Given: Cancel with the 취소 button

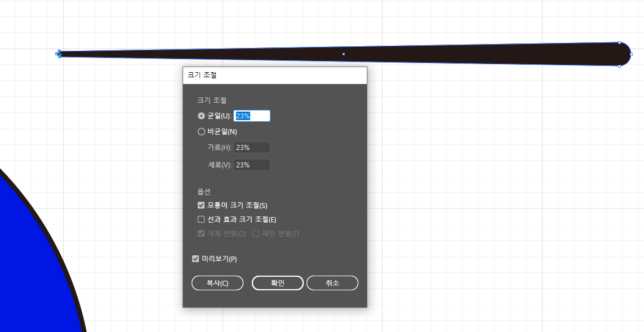Looking at the screenshot, I should coord(332,283).
